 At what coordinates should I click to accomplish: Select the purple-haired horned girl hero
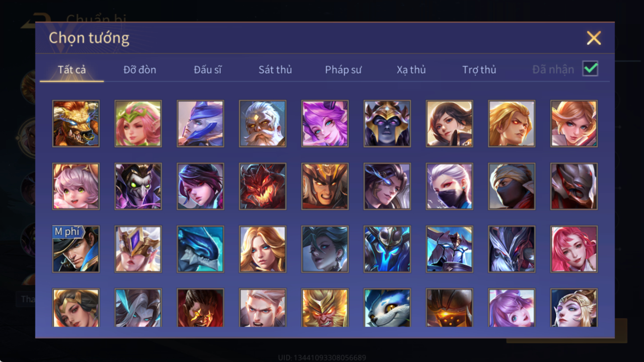325,124
